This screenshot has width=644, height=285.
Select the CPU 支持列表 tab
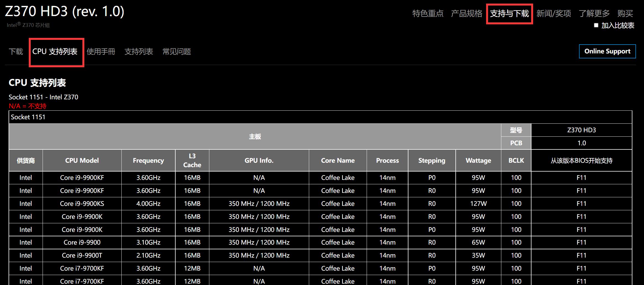(55, 51)
